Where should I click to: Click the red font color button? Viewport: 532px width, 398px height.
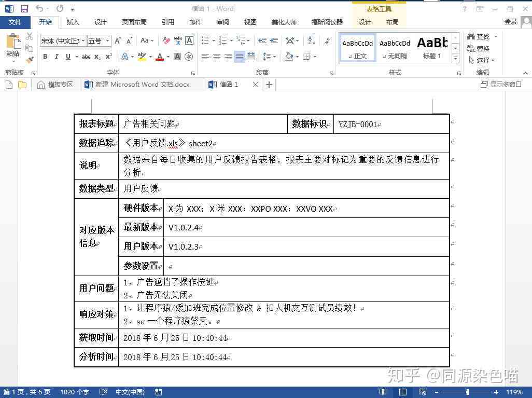click(160, 57)
